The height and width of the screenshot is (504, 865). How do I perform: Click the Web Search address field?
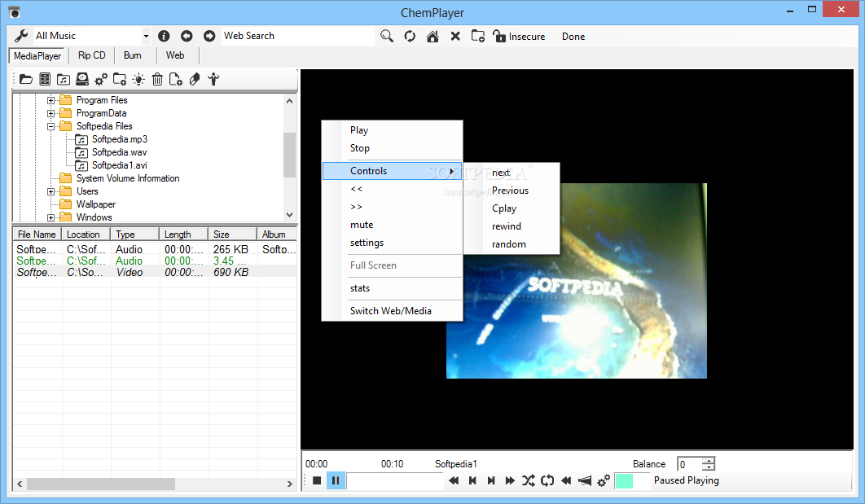click(298, 36)
